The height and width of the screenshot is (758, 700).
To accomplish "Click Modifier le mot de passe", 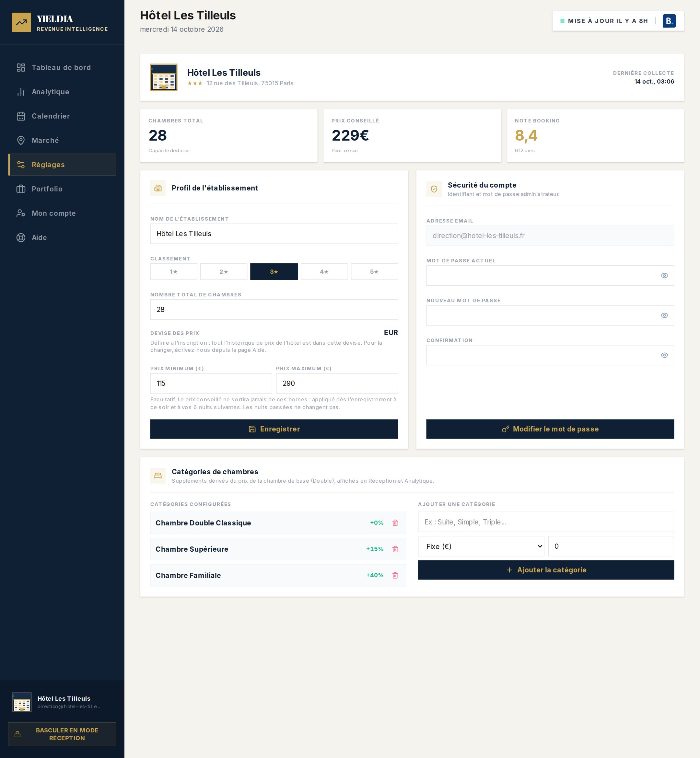I will pyautogui.click(x=550, y=429).
